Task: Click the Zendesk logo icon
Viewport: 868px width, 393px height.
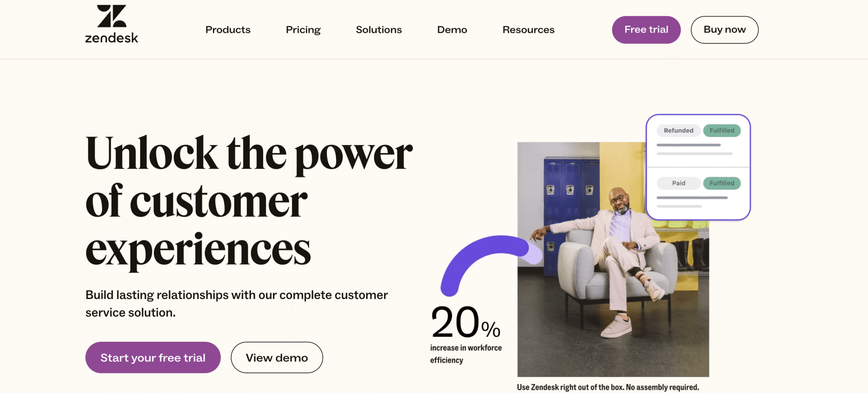Action: pos(112,15)
